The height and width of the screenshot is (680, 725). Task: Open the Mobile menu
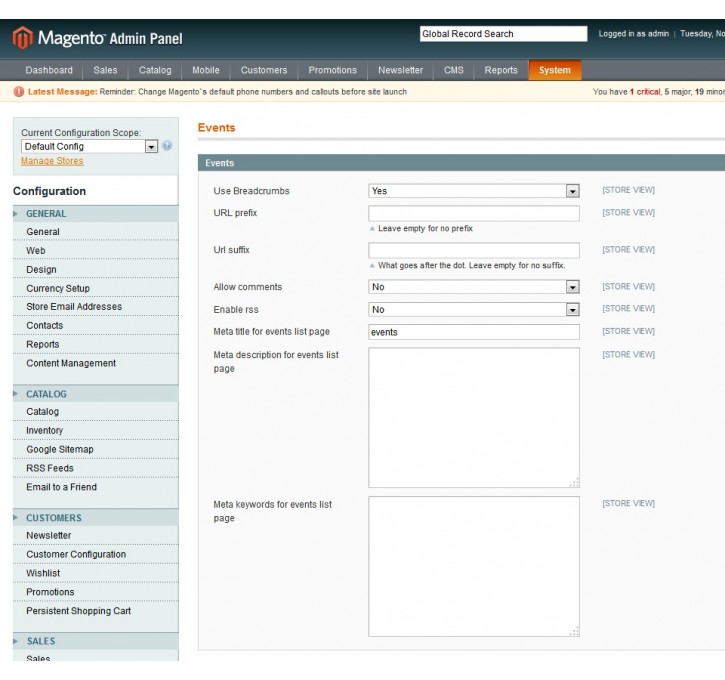pyautogui.click(x=206, y=70)
